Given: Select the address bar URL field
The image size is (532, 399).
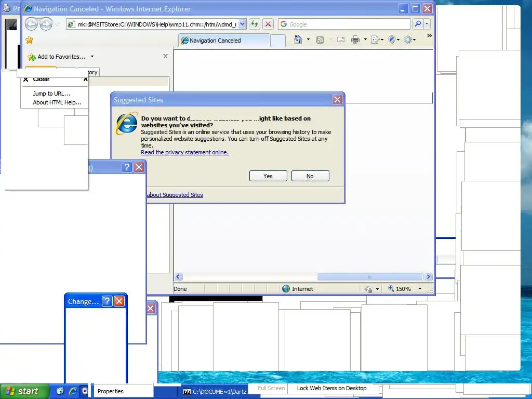Looking at the screenshot, I should click(x=157, y=24).
